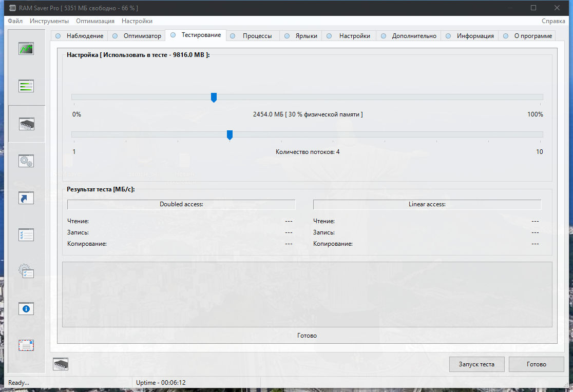Open the Инструменты menu
The height and width of the screenshot is (392, 573).
pos(49,21)
